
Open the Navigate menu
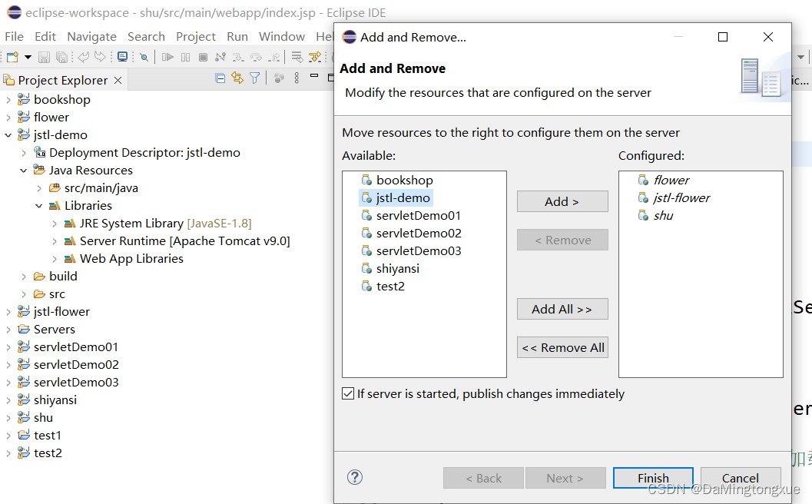(91, 36)
